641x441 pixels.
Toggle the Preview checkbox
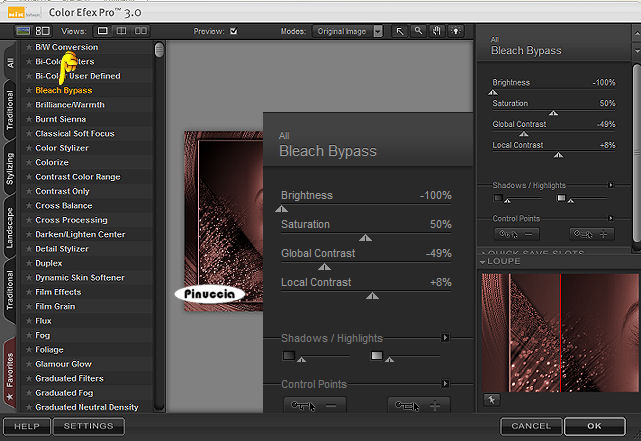233,31
